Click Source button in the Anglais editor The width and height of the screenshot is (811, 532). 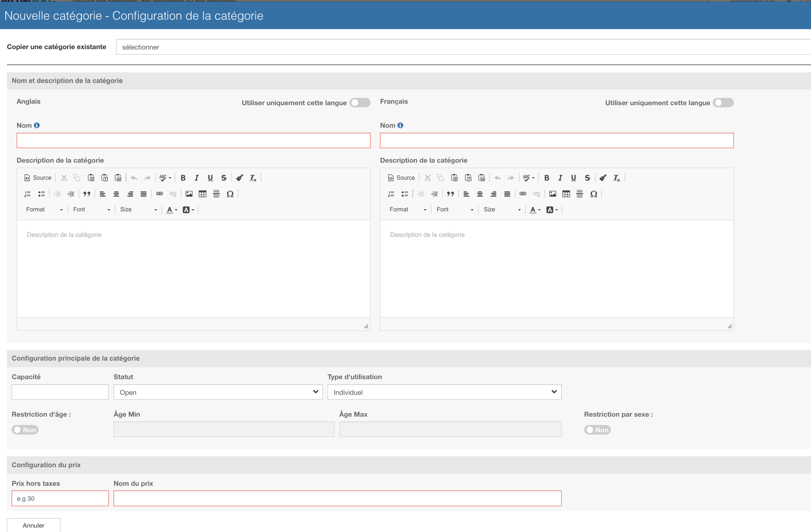[38, 178]
